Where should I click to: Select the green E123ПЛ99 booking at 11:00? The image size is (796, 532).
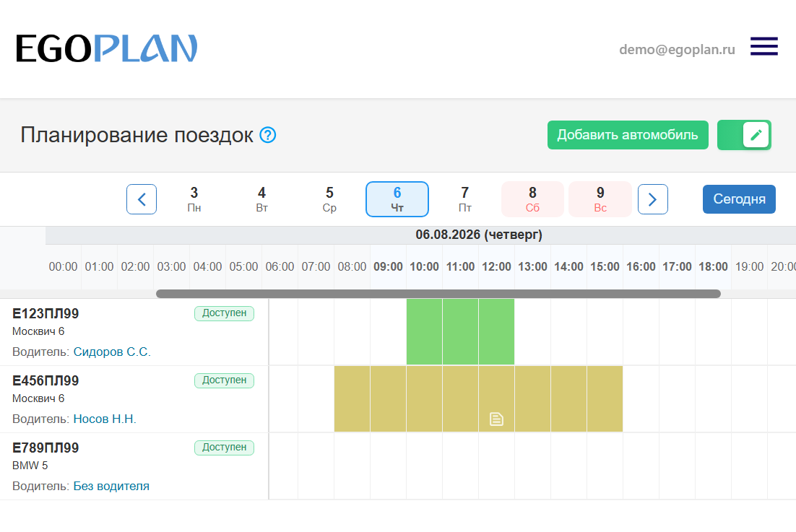coord(460,331)
